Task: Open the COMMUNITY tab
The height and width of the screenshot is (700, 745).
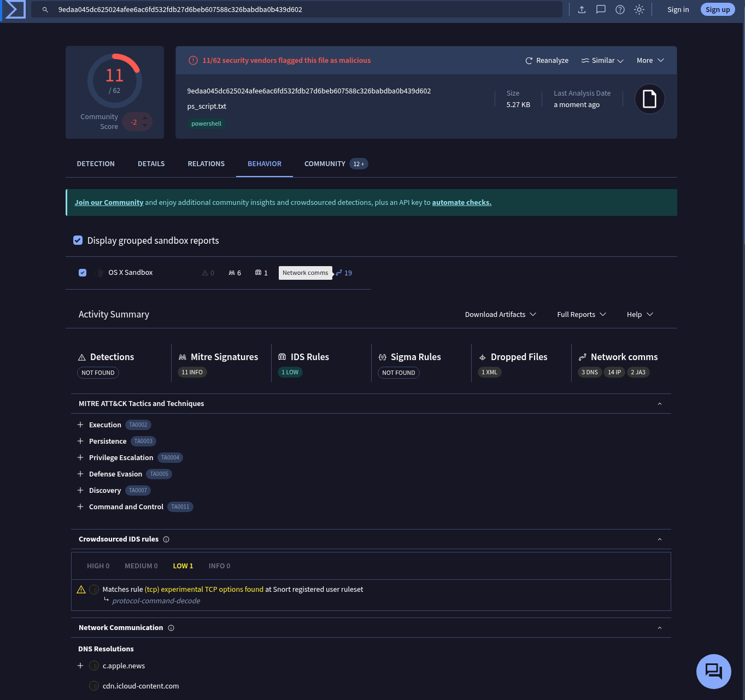Action: point(336,164)
